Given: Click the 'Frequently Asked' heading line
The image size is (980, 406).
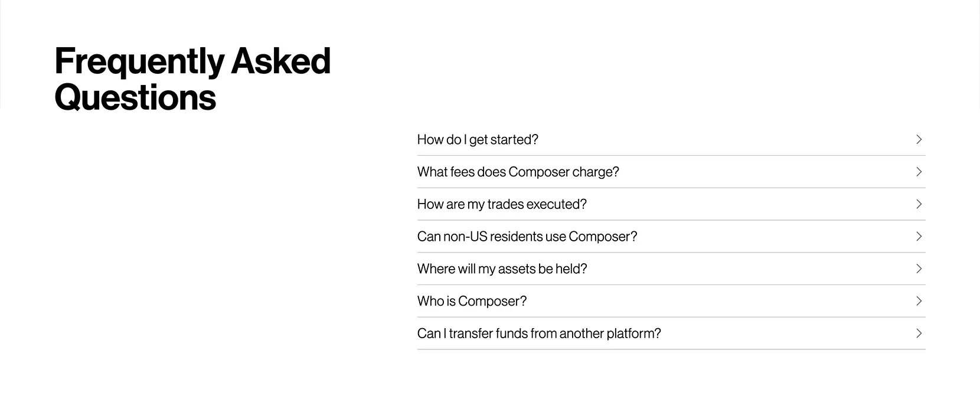Looking at the screenshot, I should pyautogui.click(x=192, y=62).
